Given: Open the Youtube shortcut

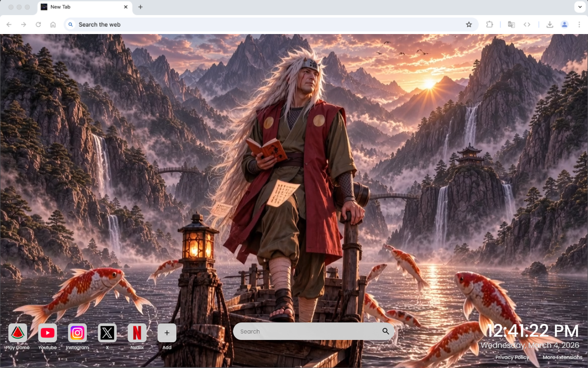Looking at the screenshot, I should (x=47, y=333).
